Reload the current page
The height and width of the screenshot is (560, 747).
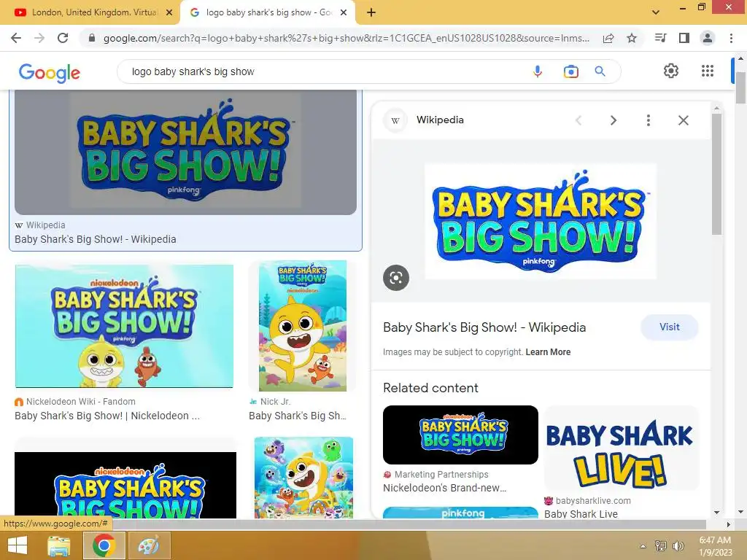(63, 38)
